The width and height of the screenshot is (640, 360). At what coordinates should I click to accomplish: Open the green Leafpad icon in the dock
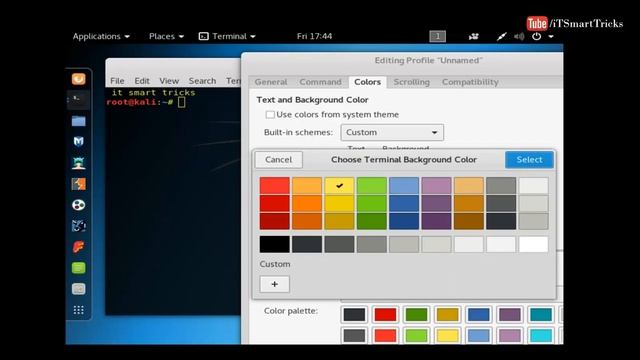tap(78, 268)
